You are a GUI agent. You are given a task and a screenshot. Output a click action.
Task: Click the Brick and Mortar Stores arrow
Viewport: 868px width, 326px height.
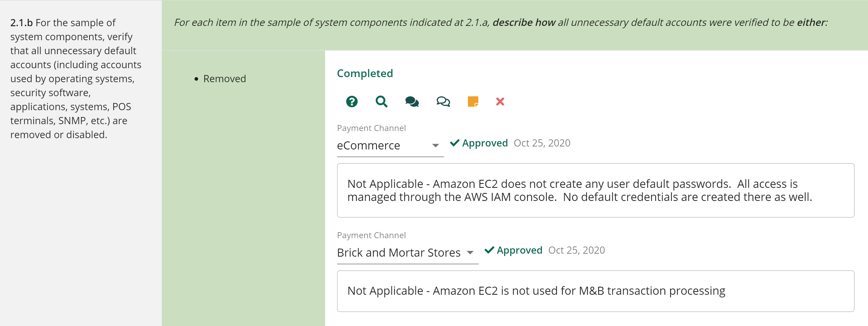470,253
